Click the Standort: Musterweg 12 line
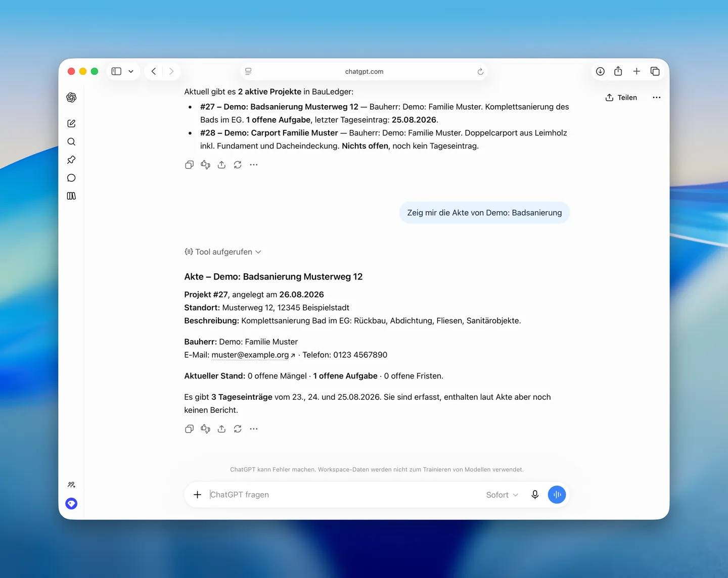Viewport: 728px width, 578px height. 266,307
